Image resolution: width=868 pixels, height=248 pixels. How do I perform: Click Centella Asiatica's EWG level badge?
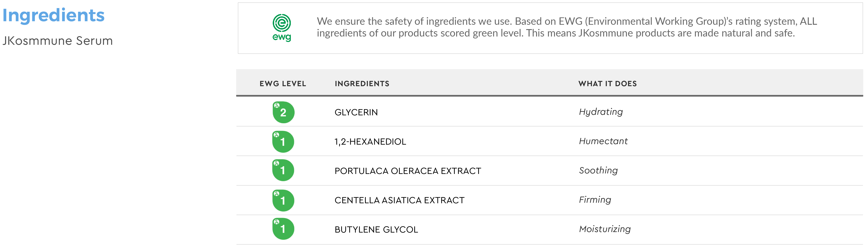[283, 200]
